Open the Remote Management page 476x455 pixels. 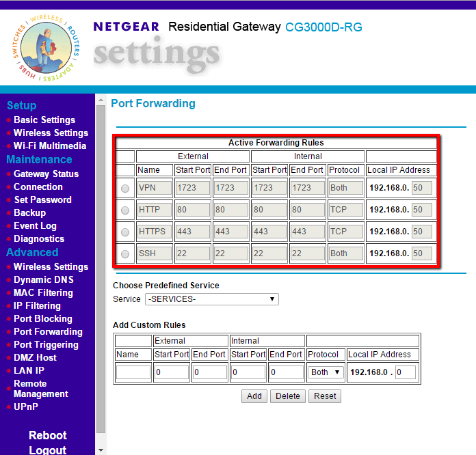40,389
